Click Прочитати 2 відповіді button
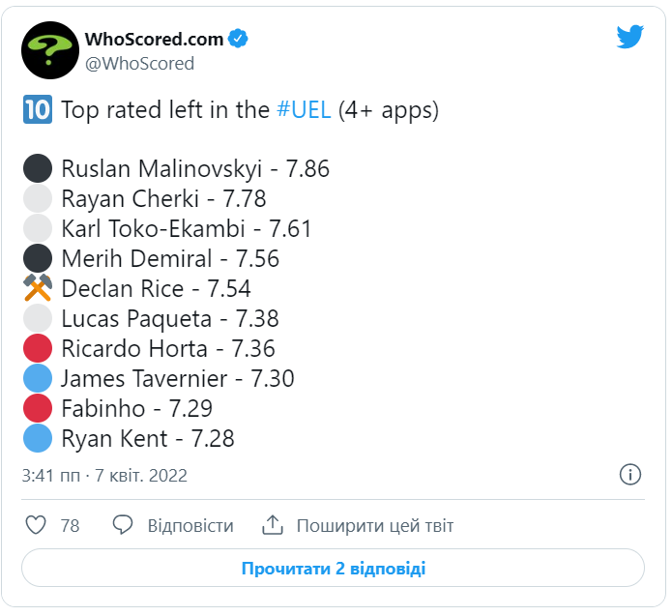Image resolution: width=672 pixels, height=616 pixels. click(334, 569)
